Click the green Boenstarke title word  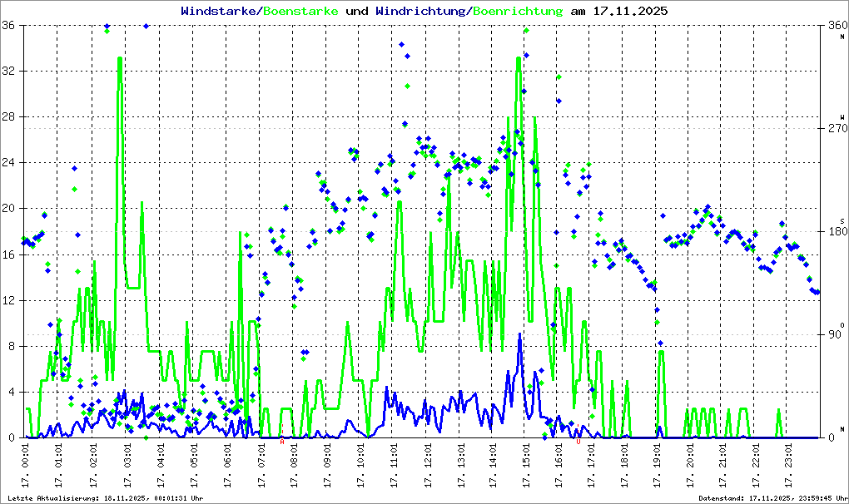pyautogui.click(x=300, y=11)
